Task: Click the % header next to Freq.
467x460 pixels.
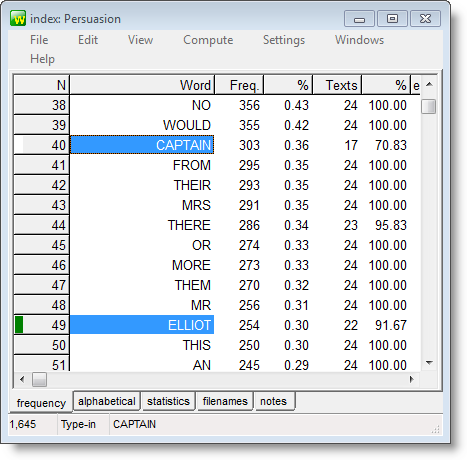Action: 288,85
